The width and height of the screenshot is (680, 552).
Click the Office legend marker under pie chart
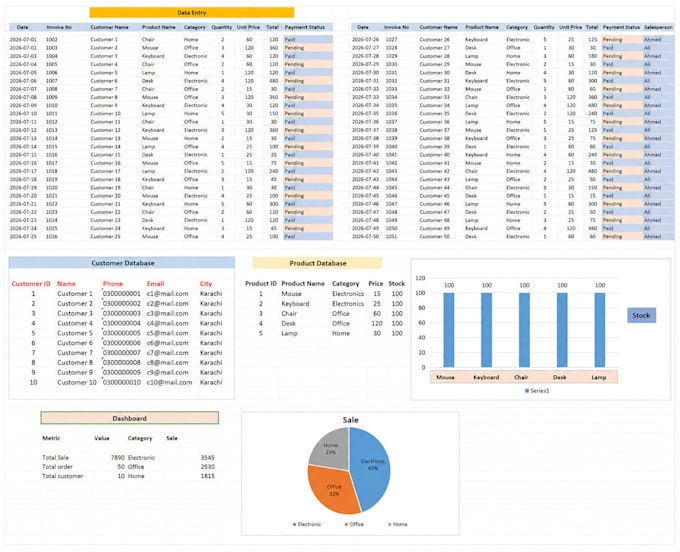click(x=346, y=524)
